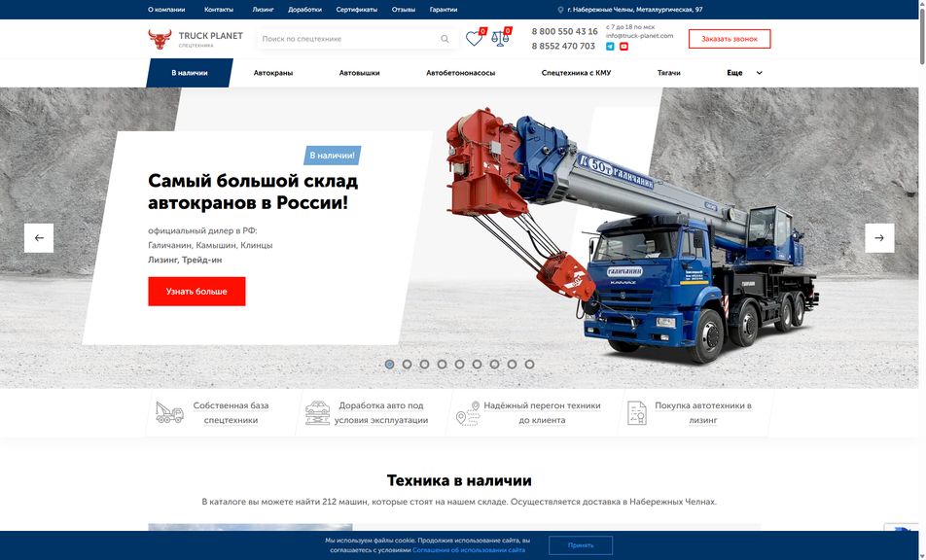Open the Автовышки category

click(x=359, y=73)
